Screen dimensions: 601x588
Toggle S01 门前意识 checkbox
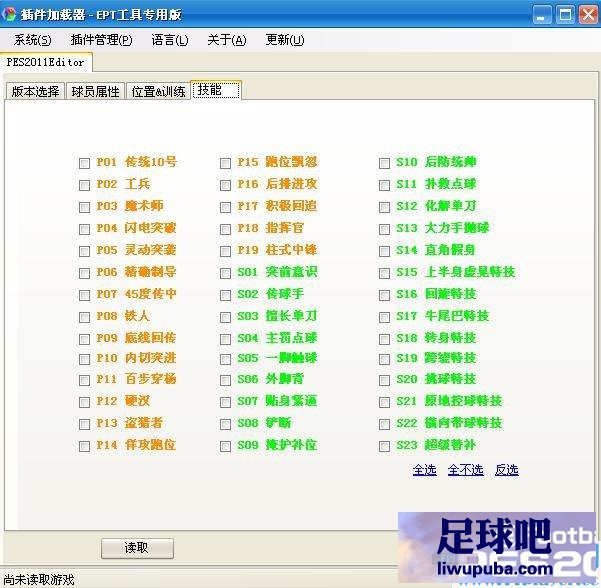pyautogui.click(x=225, y=273)
